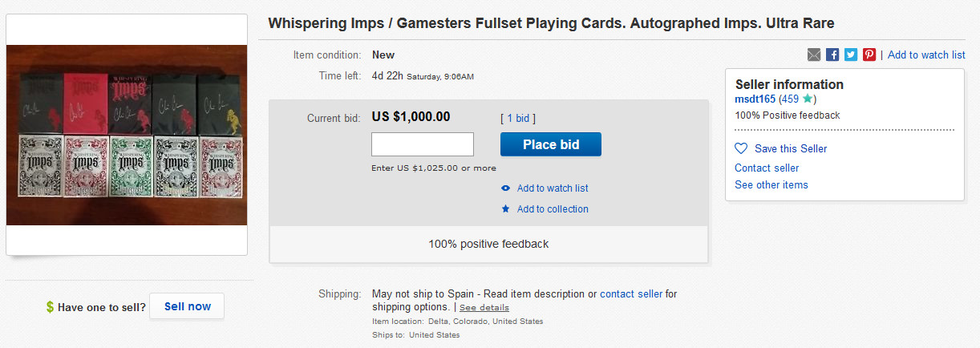Screen dimensions: 980x348
Task: Place a bid with the blue button
Action: pos(551,144)
